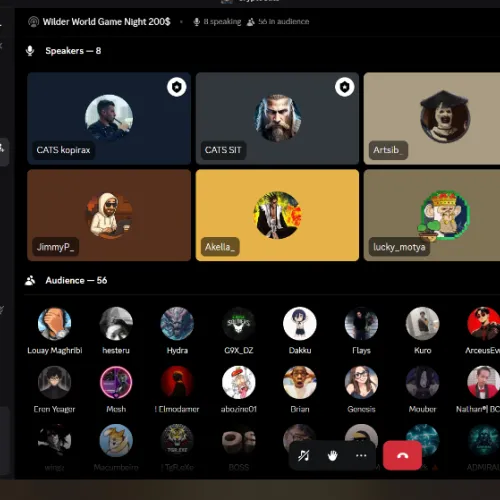Open the JimmyP_ speaker tile
Screen dimensions: 500x500
pos(109,215)
